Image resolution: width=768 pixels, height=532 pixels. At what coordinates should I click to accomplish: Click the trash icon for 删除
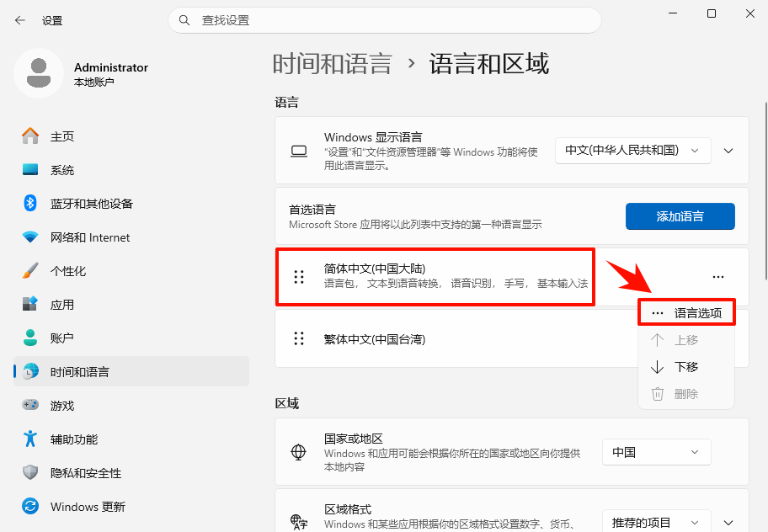click(658, 394)
